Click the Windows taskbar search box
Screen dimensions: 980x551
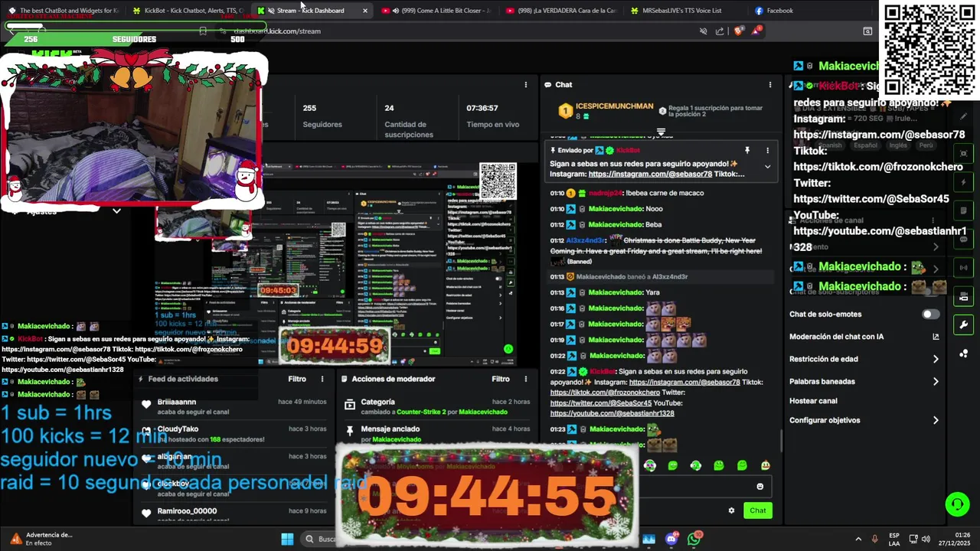(x=319, y=539)
